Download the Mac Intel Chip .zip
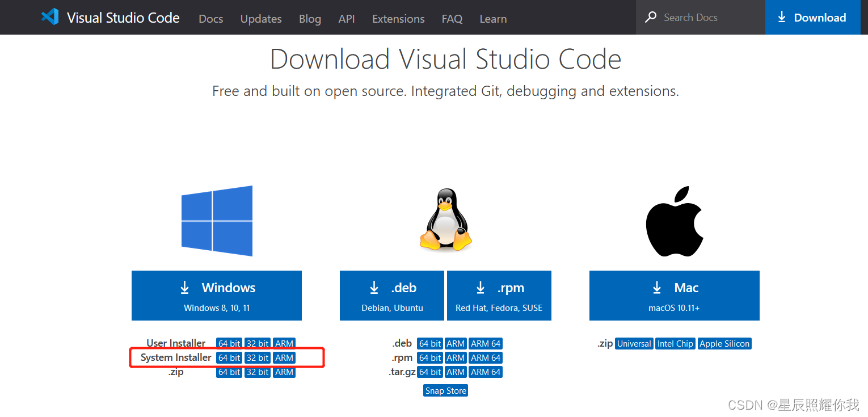 (675, 343)
